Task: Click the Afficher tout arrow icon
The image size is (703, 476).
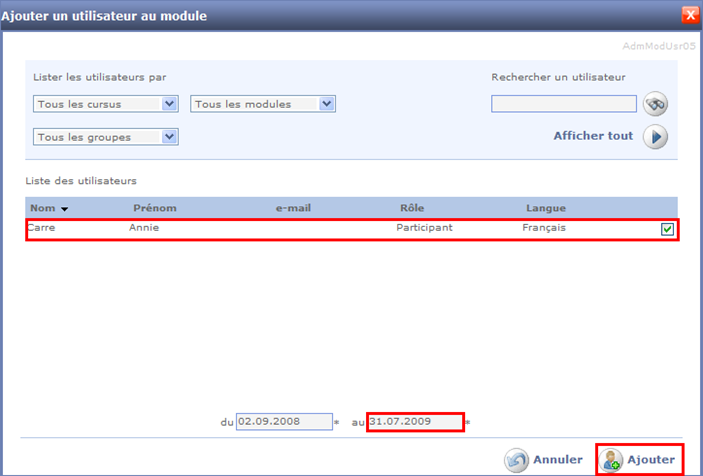Action: (x=655, y=137)
